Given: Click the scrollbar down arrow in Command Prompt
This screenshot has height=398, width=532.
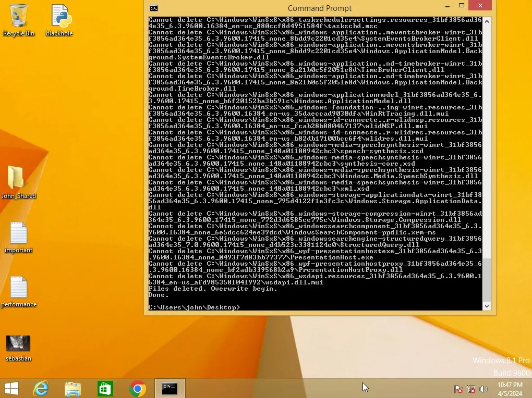Looking at the screenshot, I should (487, 306).
